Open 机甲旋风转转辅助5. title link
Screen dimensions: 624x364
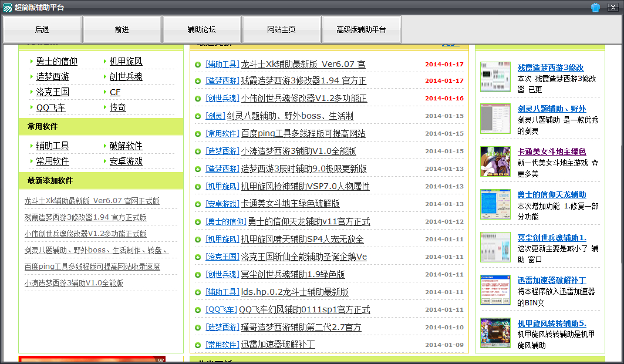point(552,323)
